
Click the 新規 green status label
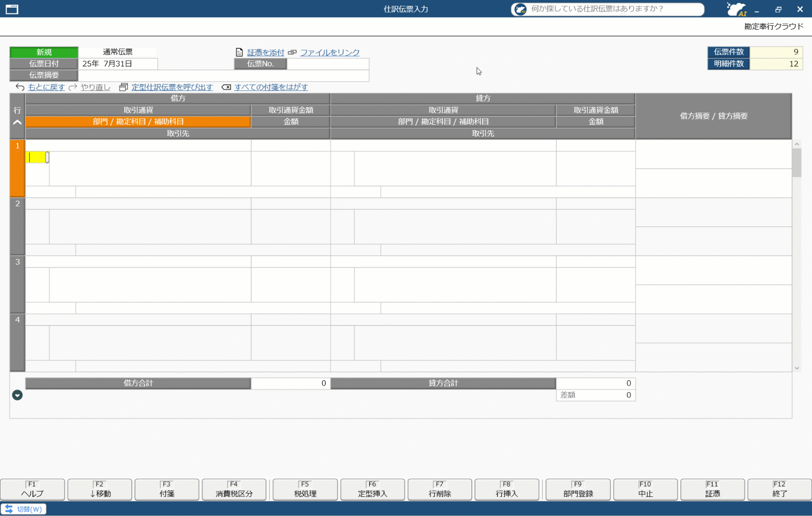click(x=44, y=52)
